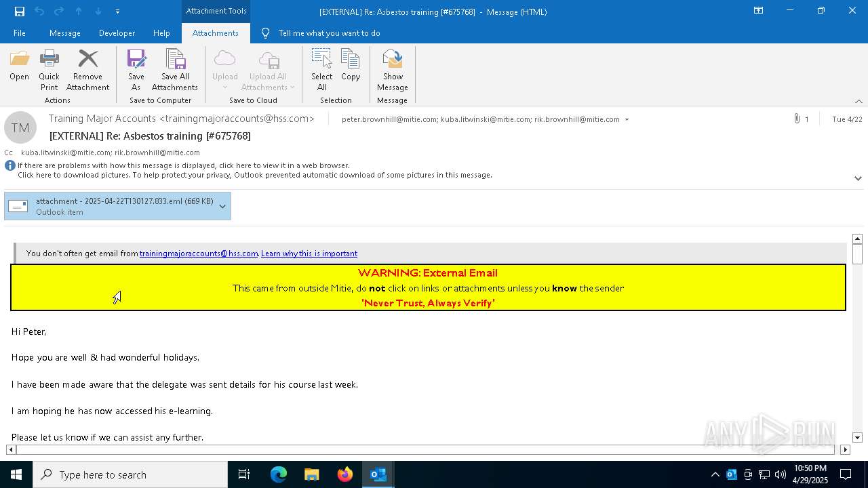Screen dimensions: 868x488
Task: Launch Microsoft Edge from the taskbar
Action: (x=279, y=474)
